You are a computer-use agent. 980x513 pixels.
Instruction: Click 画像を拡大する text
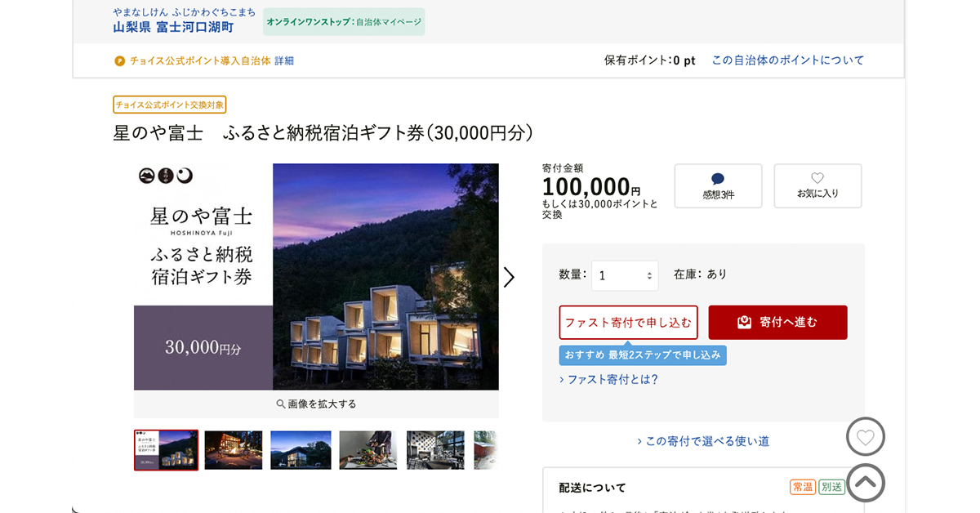click(322, 404)
